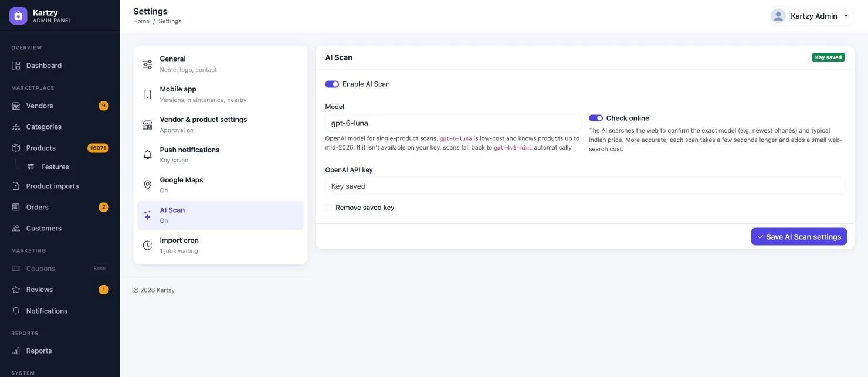Open the Kartzy Admin dropdown arrow

[x=846, y=16]
